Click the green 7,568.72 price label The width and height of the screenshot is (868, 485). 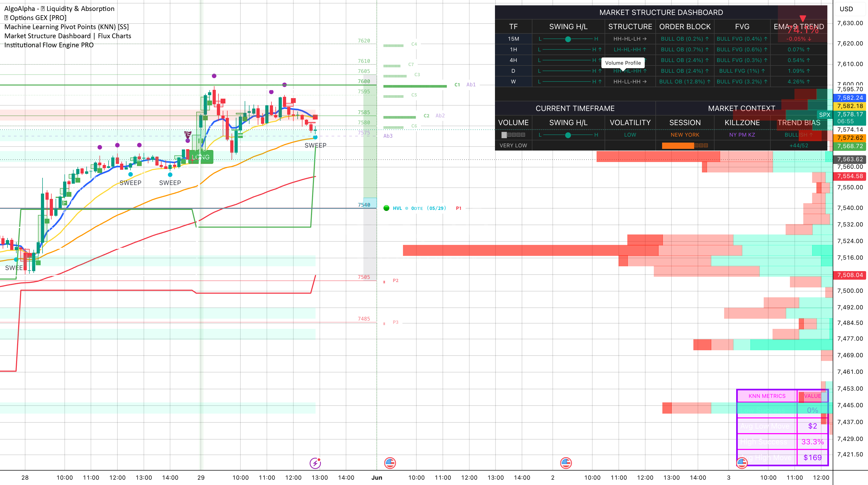850,146
